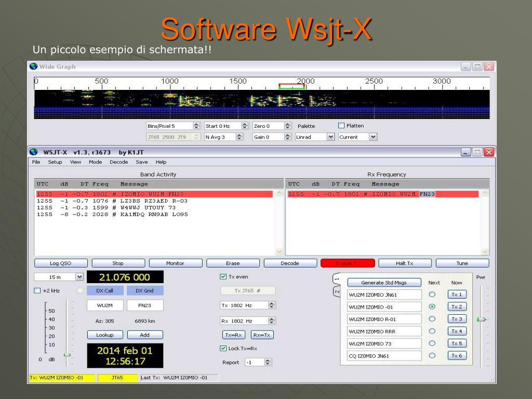532x399 pixels.
Task: Open the Decode menu
Action: (x=119, y=162)
